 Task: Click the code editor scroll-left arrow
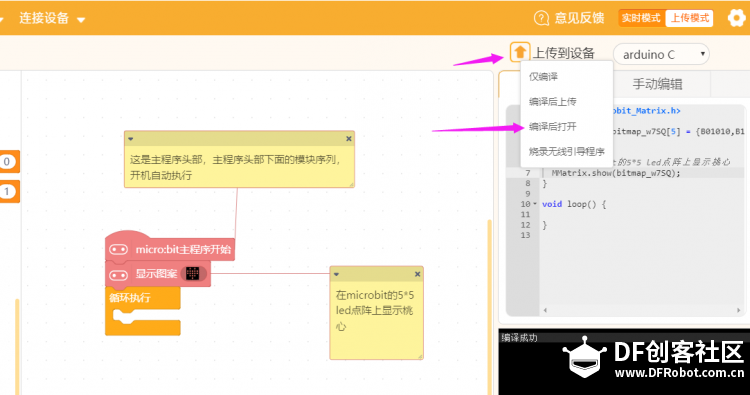545,310
